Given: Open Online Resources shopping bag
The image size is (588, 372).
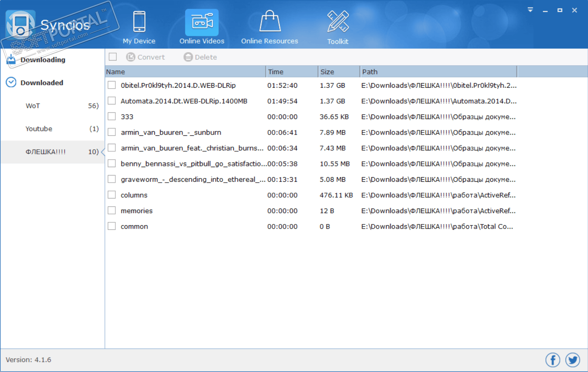Looking at the screenshot, I should (x=270, y=27).
